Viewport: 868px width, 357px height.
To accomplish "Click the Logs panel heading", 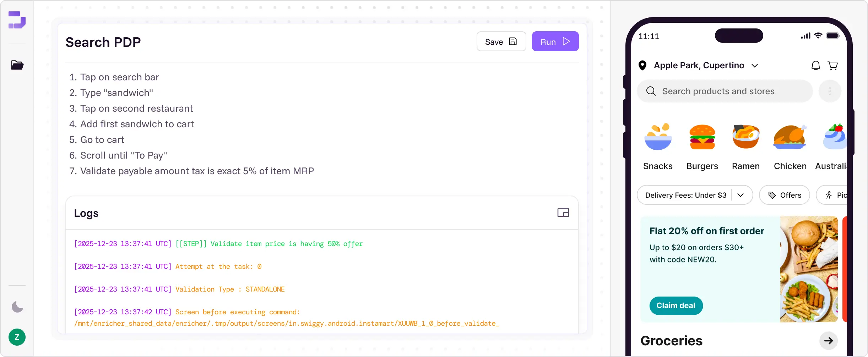I will click(86, 213).
